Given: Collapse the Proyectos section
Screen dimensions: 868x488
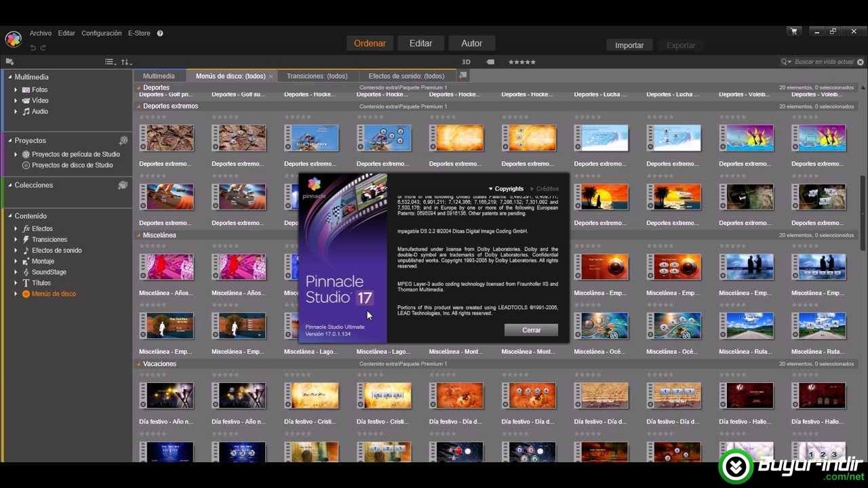Looking at the screenshot, I should tap(10, 140).
